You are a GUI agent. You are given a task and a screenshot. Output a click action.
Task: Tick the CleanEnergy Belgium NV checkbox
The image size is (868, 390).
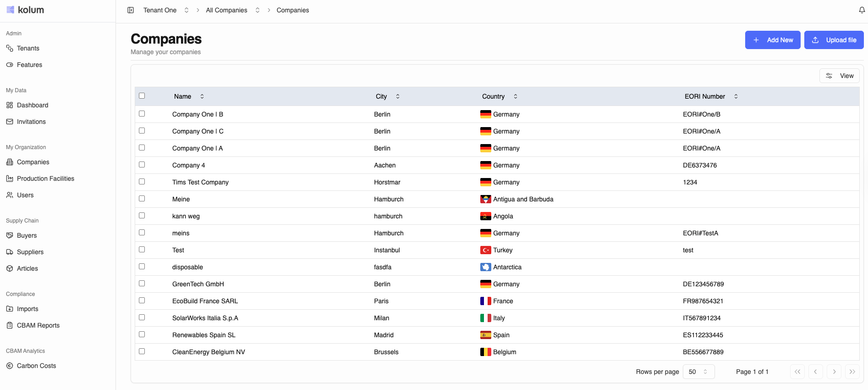pos(142,351)
